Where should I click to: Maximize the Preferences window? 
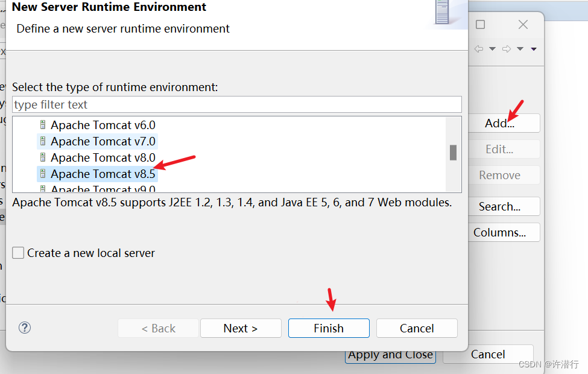(481, 25)
